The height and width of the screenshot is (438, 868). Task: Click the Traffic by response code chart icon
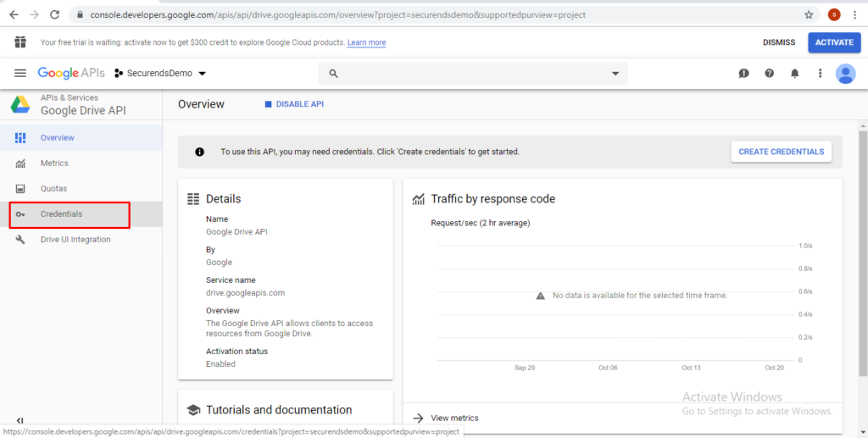tap(419, 199)
